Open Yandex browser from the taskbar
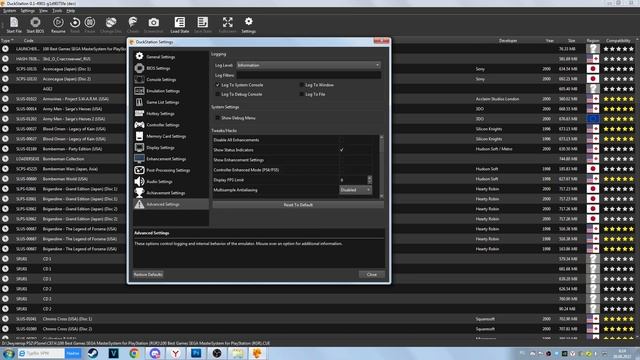The image size is (640, 360). click(x=176, y=353)
